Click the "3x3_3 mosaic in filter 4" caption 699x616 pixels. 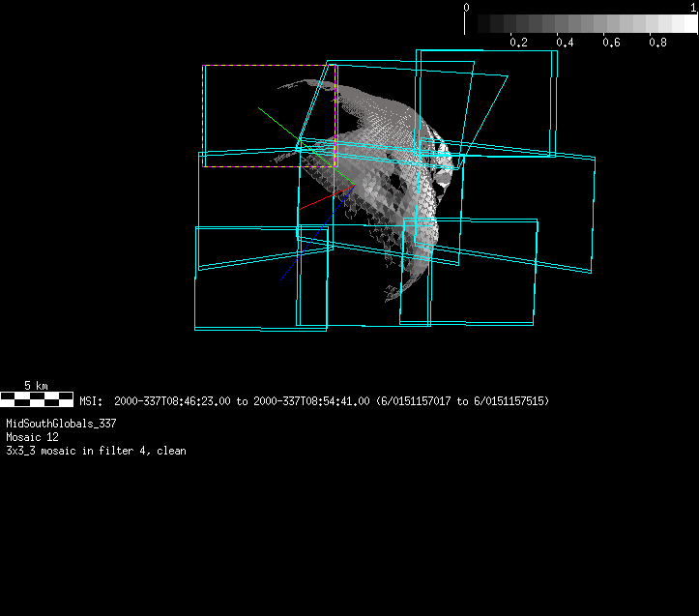coord(96,451)
